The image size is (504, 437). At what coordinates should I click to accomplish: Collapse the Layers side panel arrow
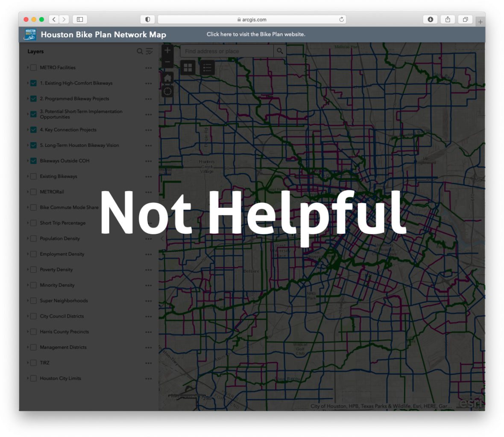coord(162,238)
